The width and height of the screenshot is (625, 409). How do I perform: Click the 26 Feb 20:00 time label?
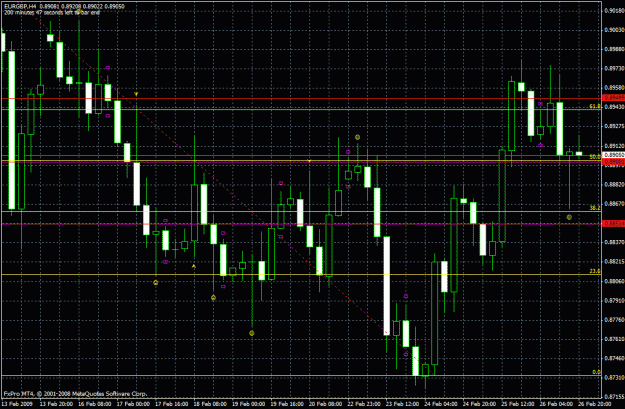coord(595,404)
